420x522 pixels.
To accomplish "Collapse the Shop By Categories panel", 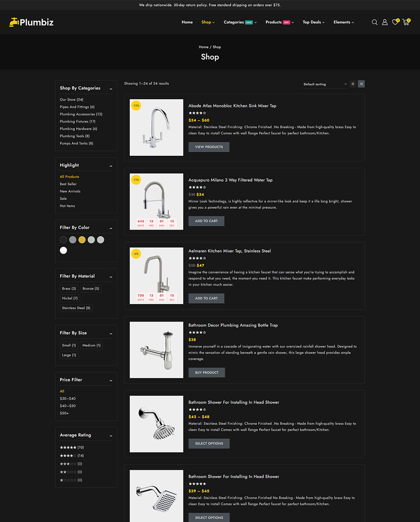I will pos(111,89).
